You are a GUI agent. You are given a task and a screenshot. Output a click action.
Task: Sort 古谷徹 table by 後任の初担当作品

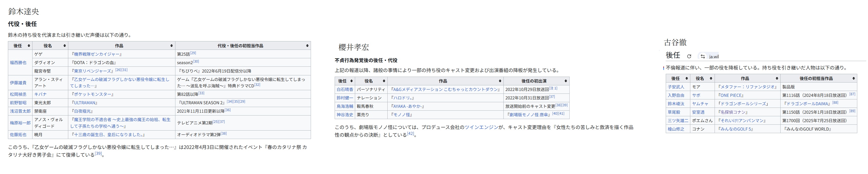click(853, 78)
